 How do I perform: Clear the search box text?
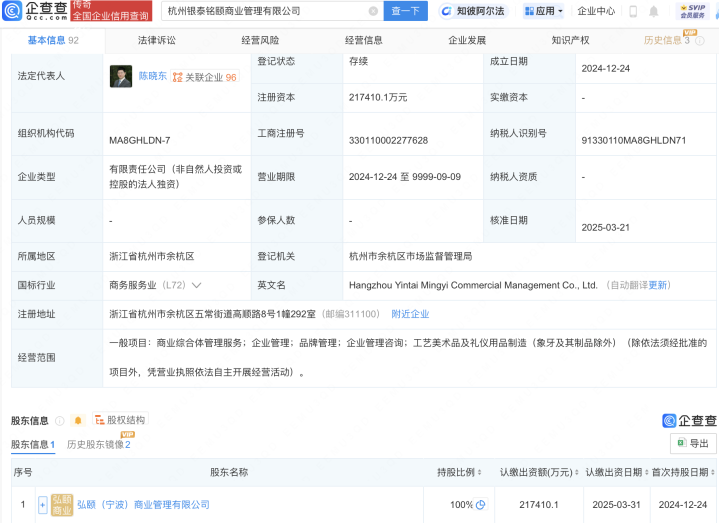[x=373, y=11]
